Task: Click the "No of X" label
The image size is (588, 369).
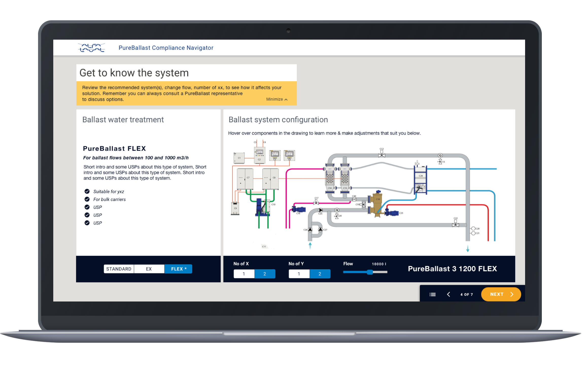Action: point(241,264)
